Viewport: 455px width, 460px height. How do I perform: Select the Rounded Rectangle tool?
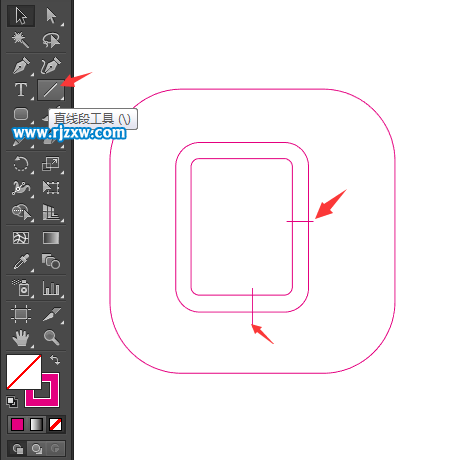tap(21, 114)
